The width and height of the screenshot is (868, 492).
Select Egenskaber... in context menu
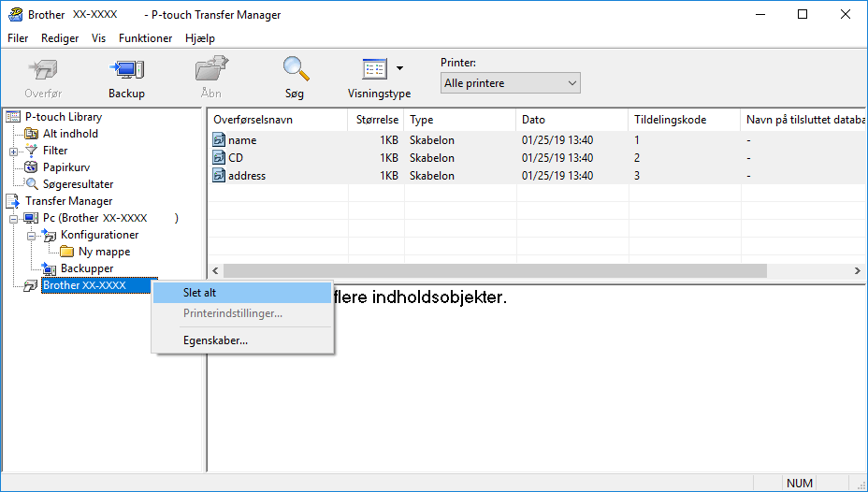pos(215,340)
